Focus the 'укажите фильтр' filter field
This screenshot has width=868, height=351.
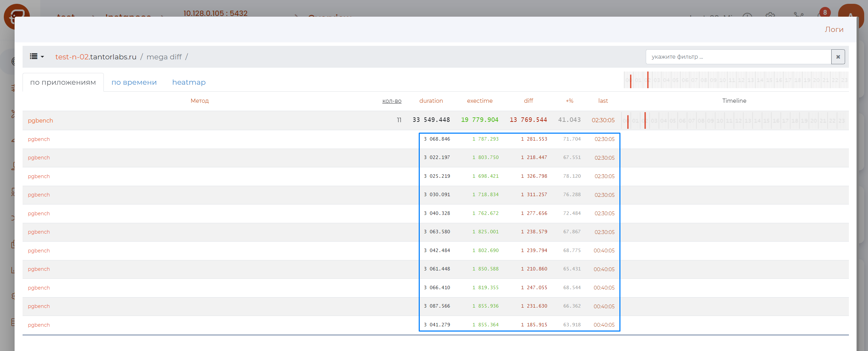point(738,57)
